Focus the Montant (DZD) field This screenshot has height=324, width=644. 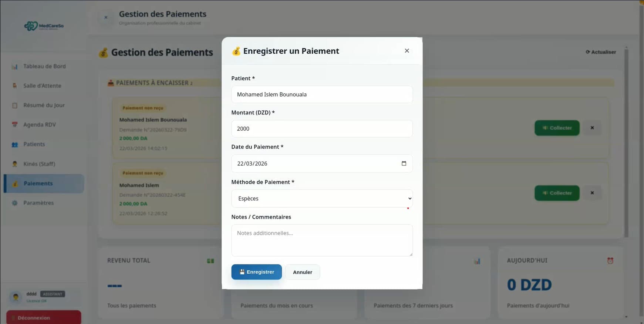pos(322,128)
